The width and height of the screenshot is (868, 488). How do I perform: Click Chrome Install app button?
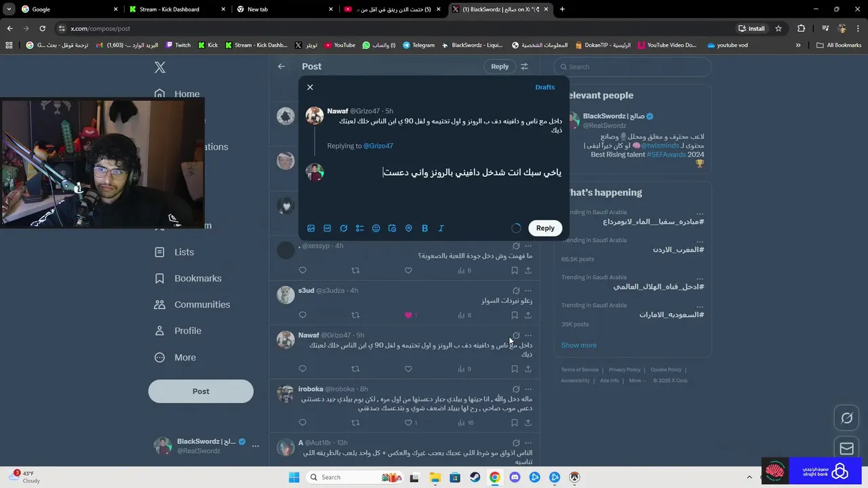(752, 28)
